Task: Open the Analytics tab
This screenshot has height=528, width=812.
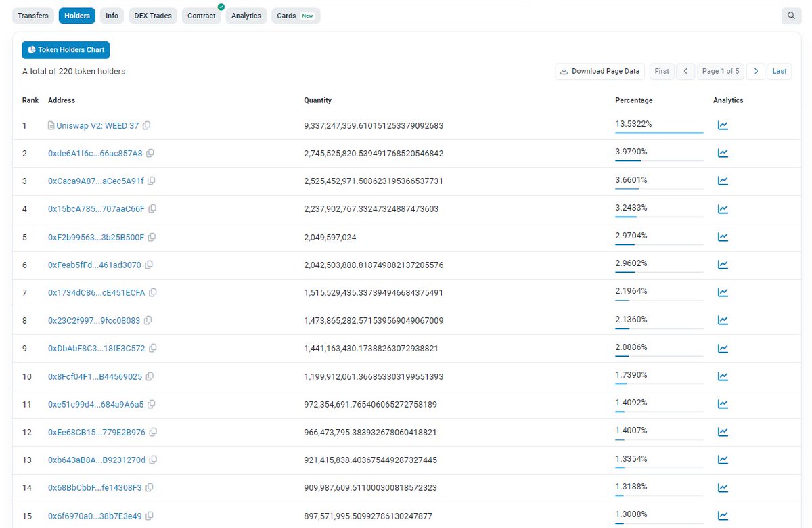Action: pos(246,16)
